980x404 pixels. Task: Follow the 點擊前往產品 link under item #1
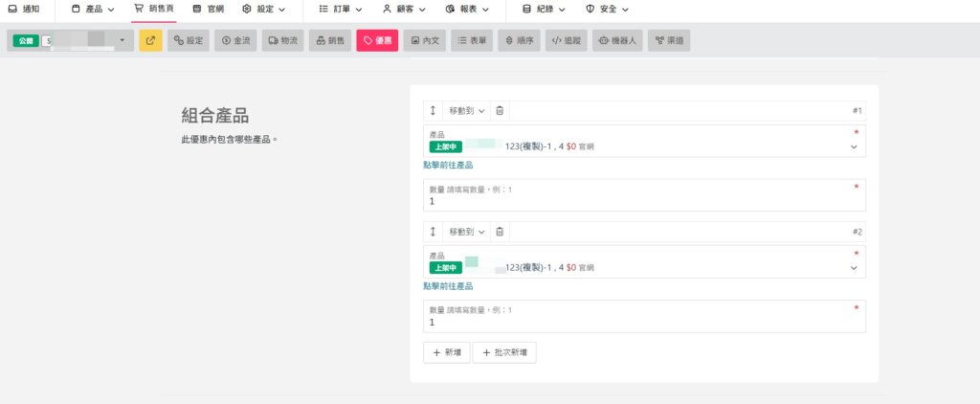(448, 166)
